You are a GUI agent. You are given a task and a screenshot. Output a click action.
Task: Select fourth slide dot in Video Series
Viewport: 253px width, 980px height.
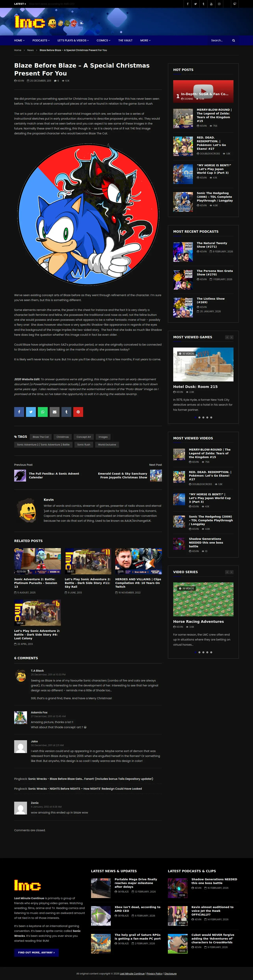[x=207, y=652]
